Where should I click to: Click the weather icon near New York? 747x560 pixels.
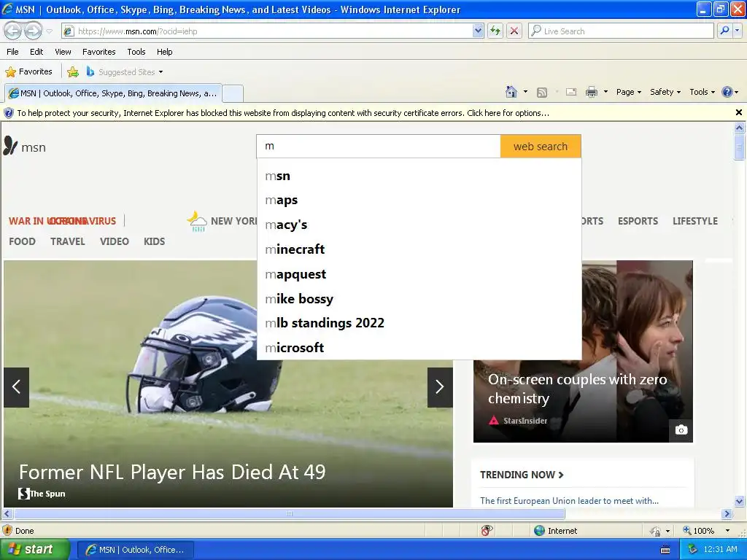click(197, 222)
